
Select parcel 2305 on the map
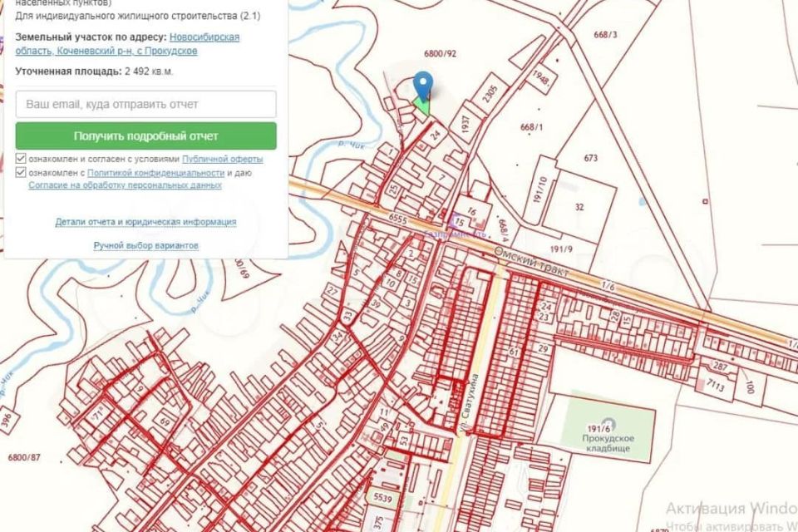pos(491,99)
